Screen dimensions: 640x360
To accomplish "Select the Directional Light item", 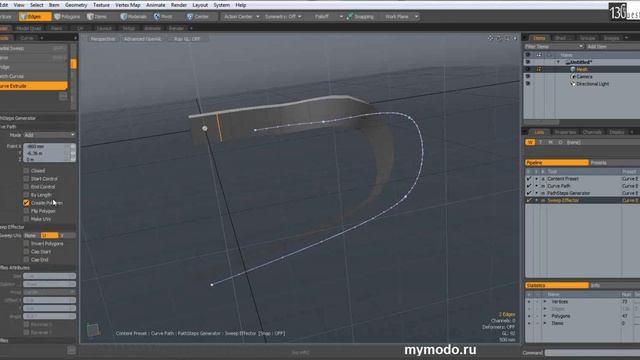I will click(x=592, y=84).
